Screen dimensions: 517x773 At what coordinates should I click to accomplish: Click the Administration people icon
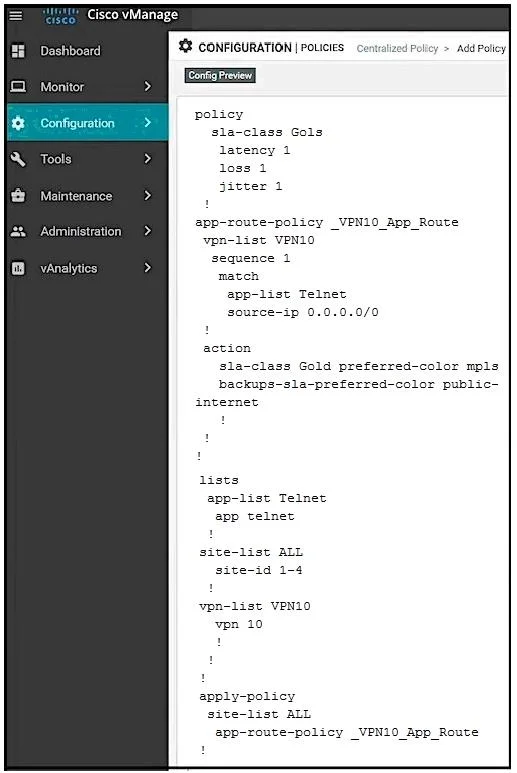[18, 231]
